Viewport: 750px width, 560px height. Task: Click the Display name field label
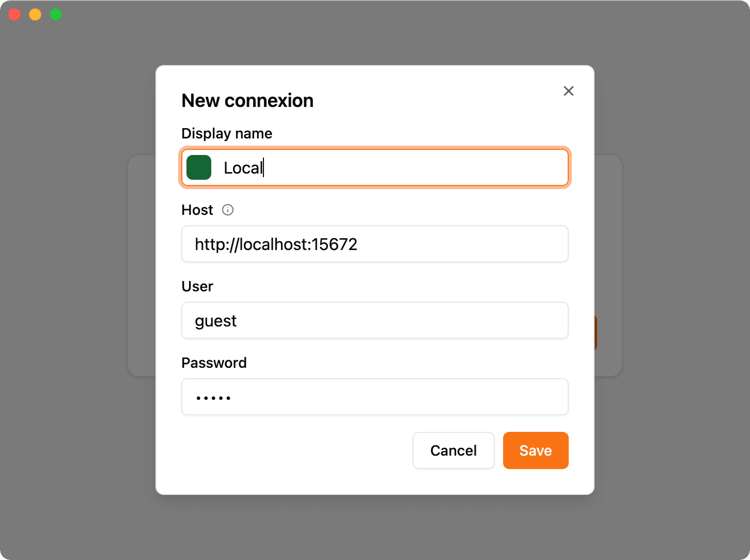tap(226, 133)
